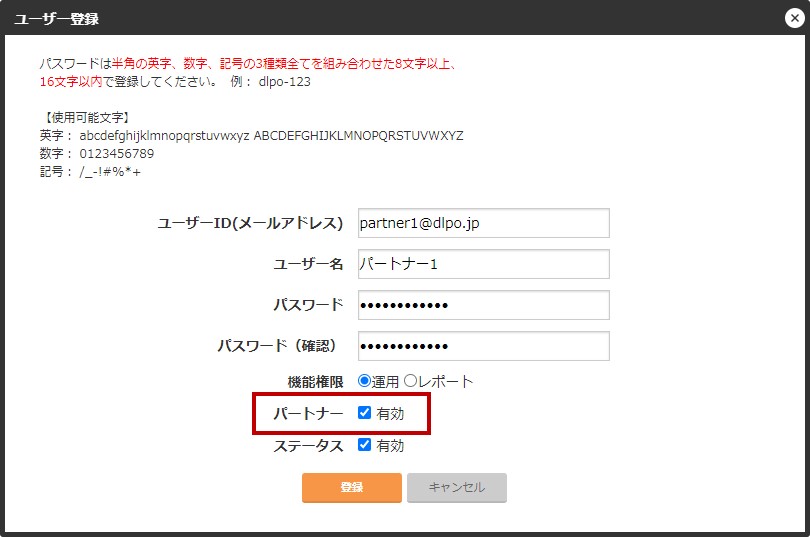Image resolution: width=810 pixels, height=537 pixels.
Task: Click the 【使用可能文字】 heading text
Action: coord(85,118)
